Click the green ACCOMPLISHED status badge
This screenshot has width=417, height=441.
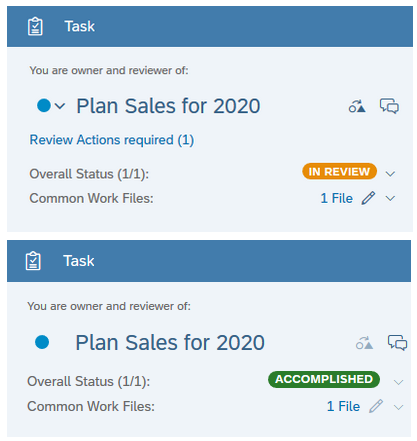point(324,379)
